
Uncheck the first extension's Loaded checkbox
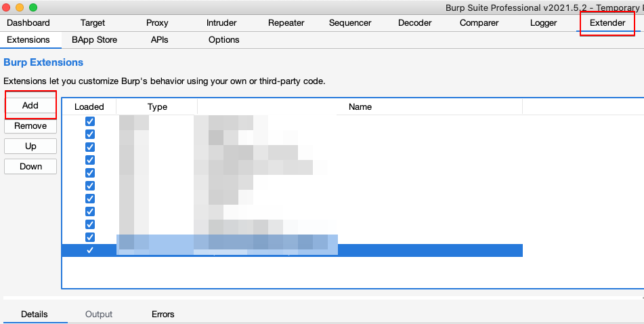pos(90,121)
